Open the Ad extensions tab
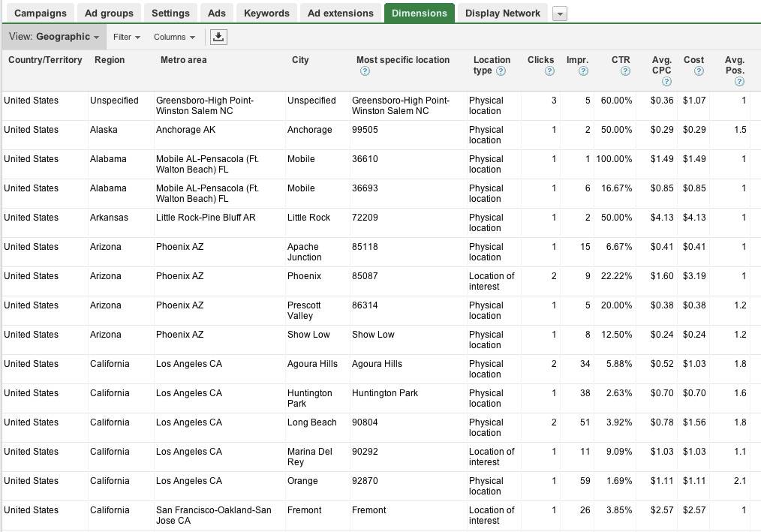 tap(340, 13)
